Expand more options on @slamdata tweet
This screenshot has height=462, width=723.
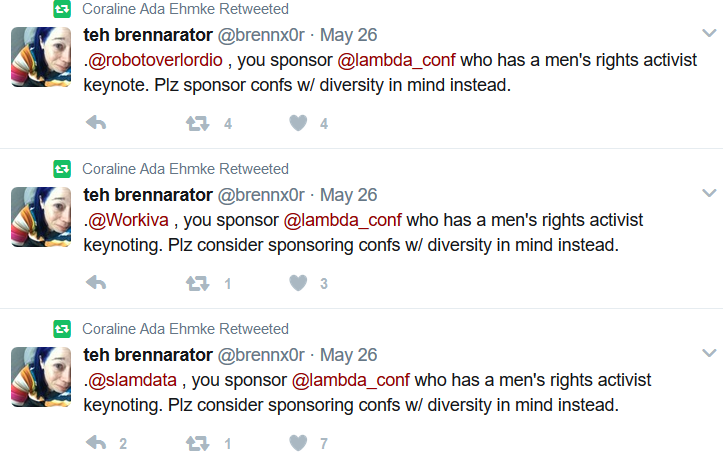(709, 353)
